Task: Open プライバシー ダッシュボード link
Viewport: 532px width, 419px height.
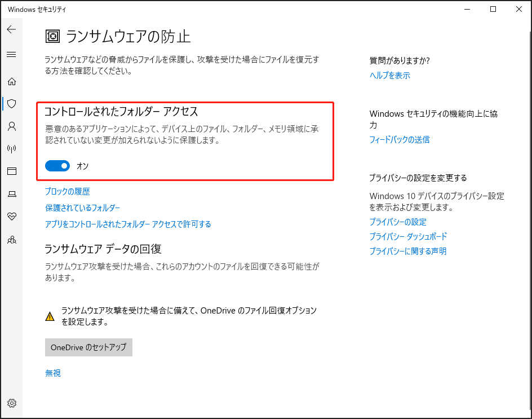Action: (408, 236)
